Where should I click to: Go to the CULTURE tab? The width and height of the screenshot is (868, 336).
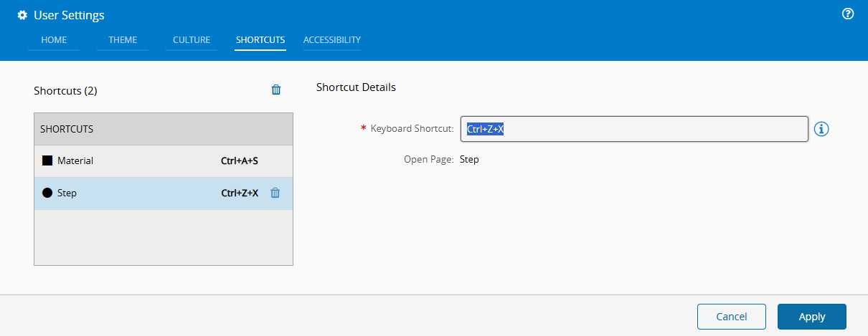pyautogui.click(x=192, y=40)
